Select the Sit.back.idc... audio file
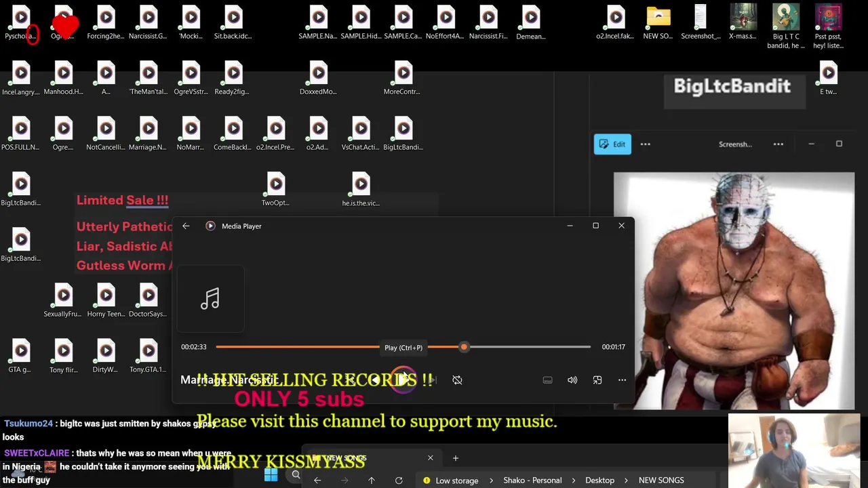The image size is (868, 488). click(x=233, y=22)
